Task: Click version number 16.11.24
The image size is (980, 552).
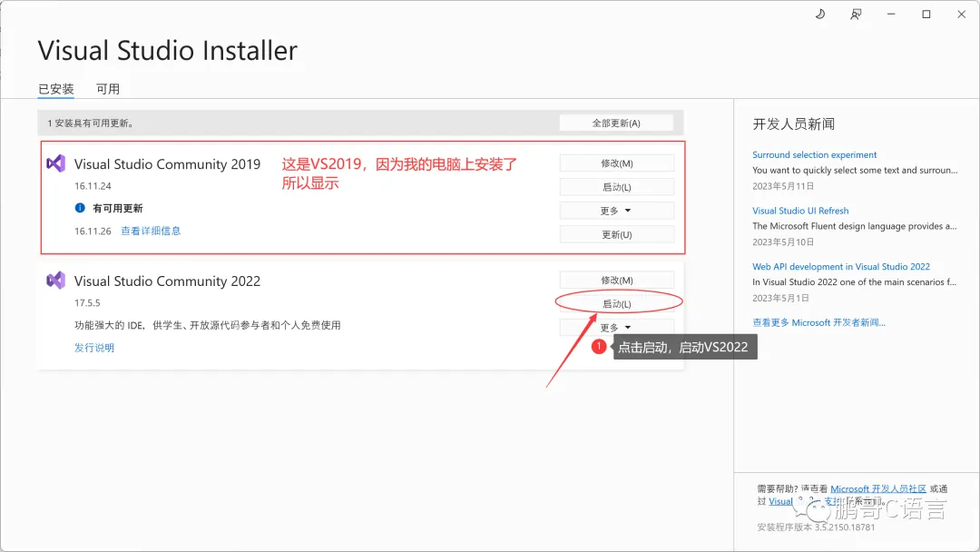Action: [93, 186]
